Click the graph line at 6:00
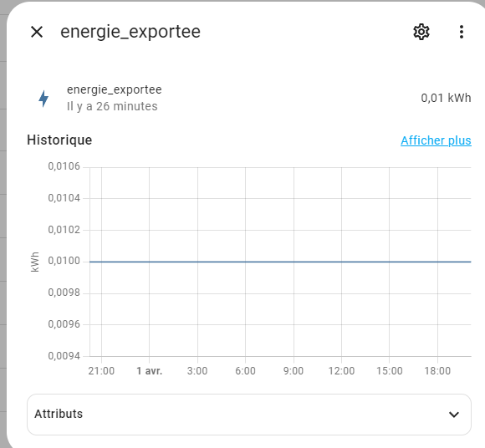The width and height of the screenshot is (485, 448). tap(245, 262)
